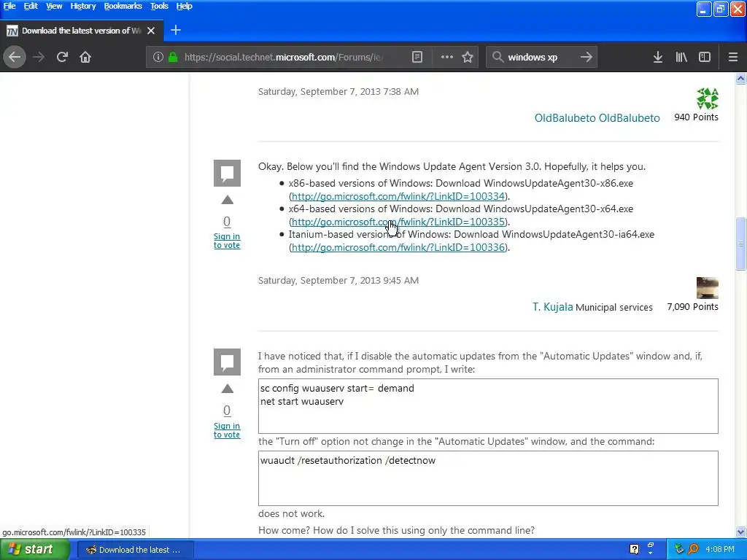Image resolution: width=747 pixels, height=560 pixels.
Task: Click the windows xp search field
Action: point(541,57)
